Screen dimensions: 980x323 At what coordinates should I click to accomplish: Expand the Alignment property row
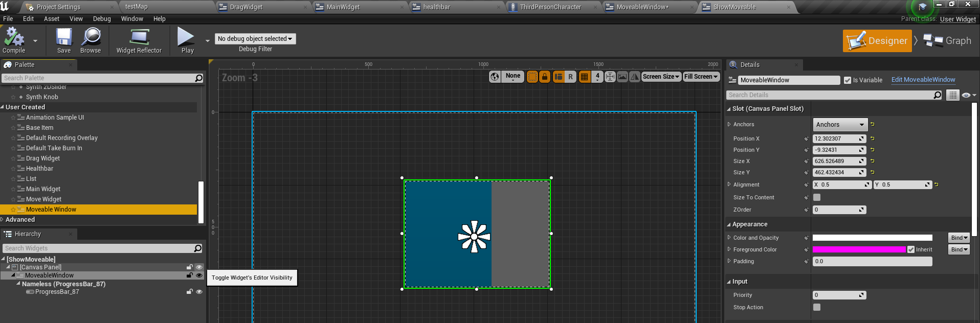pos(729,184)
